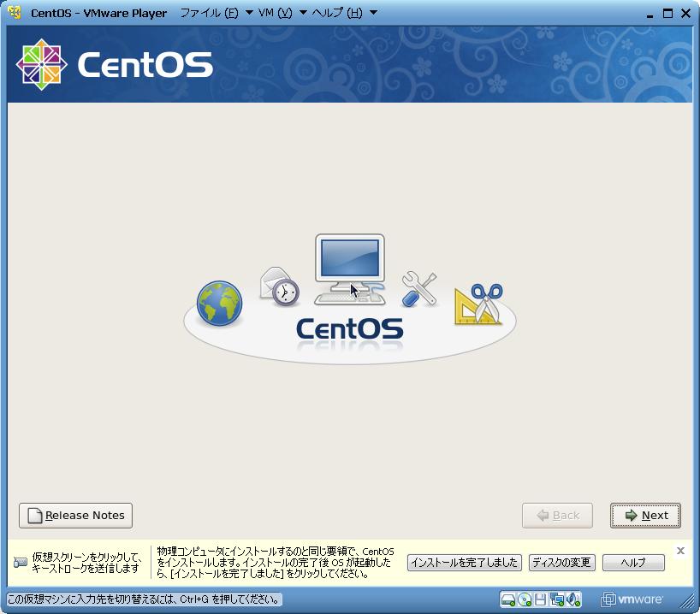The height and width of the screenshot is (614, 700).
Task: Click the hard disk device status icon
Action: click(x=508, y=599)
